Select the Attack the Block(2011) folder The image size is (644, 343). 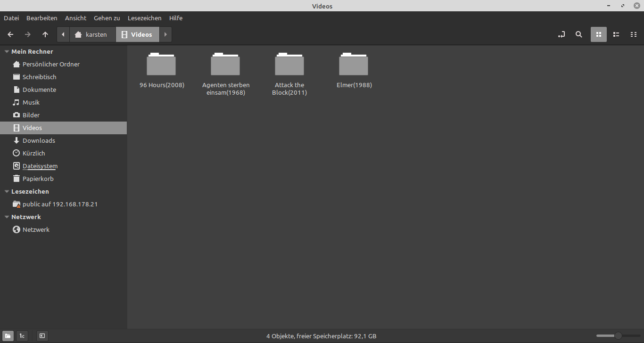(x=289, y=73)
